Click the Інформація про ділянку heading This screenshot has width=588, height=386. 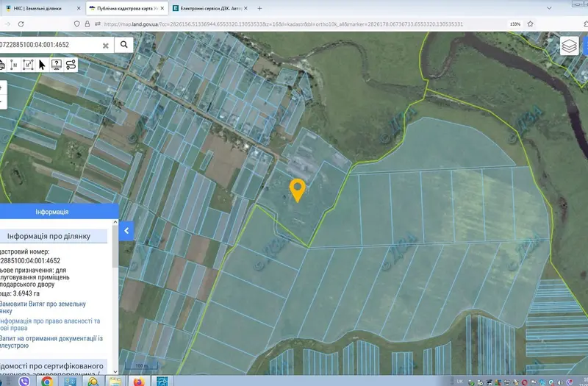point(49,236)
